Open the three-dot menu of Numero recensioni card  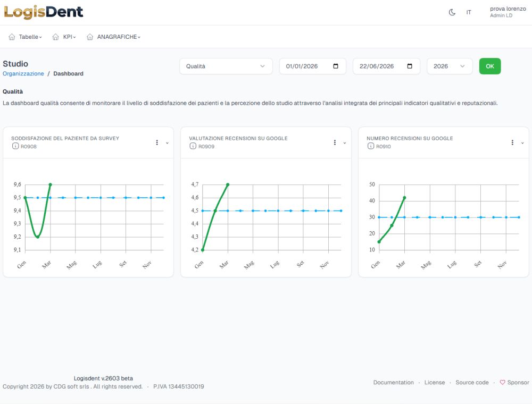[512, 142]
